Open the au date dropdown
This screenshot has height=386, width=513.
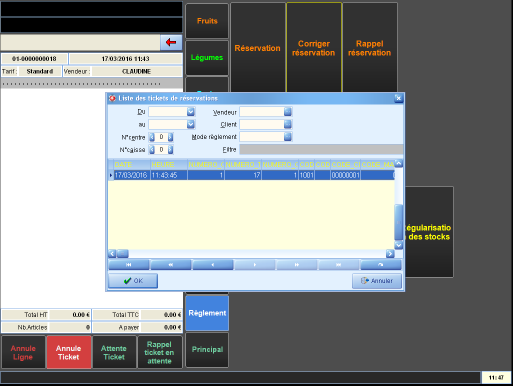[x=191, y=124]
